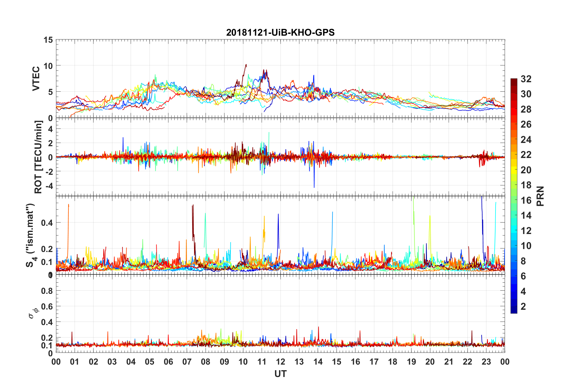Click x-axis tick label 06
Screen dimensions: 561x392
tap(168, 362)
